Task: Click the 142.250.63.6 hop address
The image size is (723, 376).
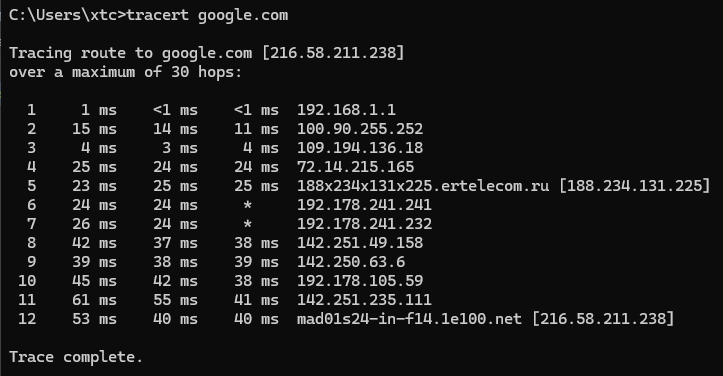Action: click(351, 262)
